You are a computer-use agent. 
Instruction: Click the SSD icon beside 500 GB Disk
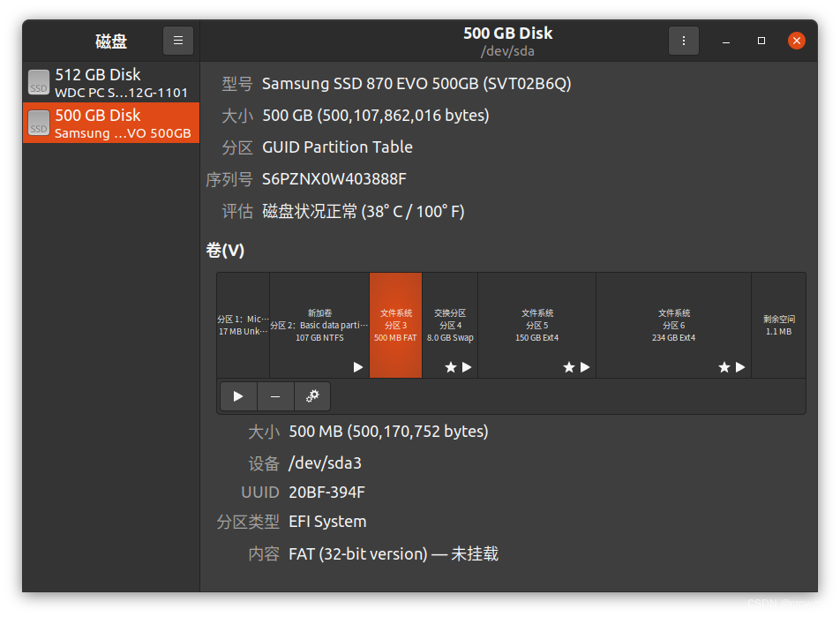[38, 124]
